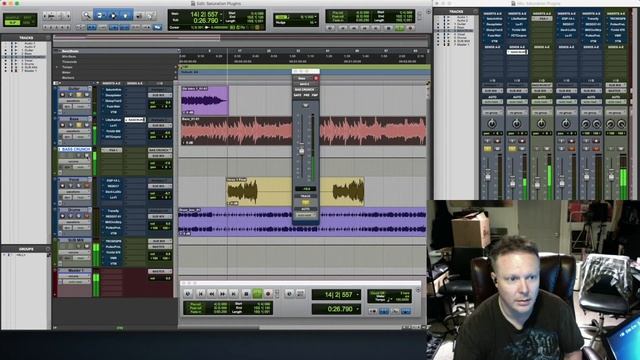This screenshot has height=360, width=640.
Task: Click Fast Forward in floating Transport window
Action: pos(222,293)
